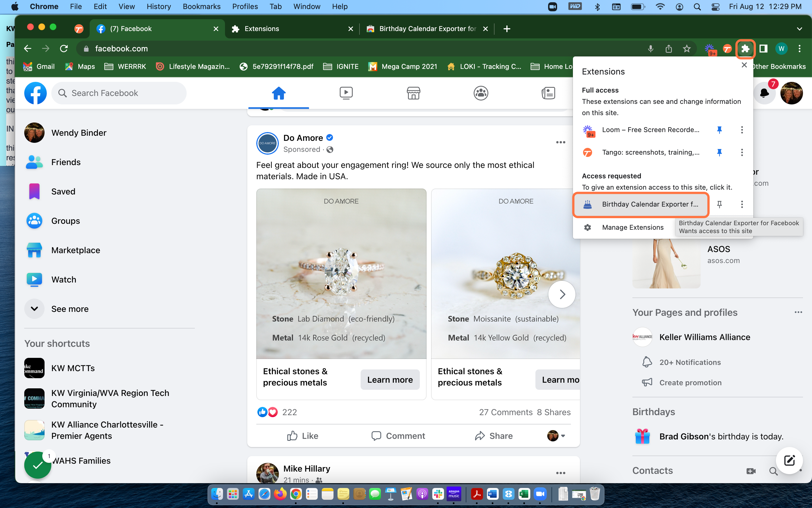Open Spotlight search in menu bar
Screen dimensions: 812x508
(697, 6)
